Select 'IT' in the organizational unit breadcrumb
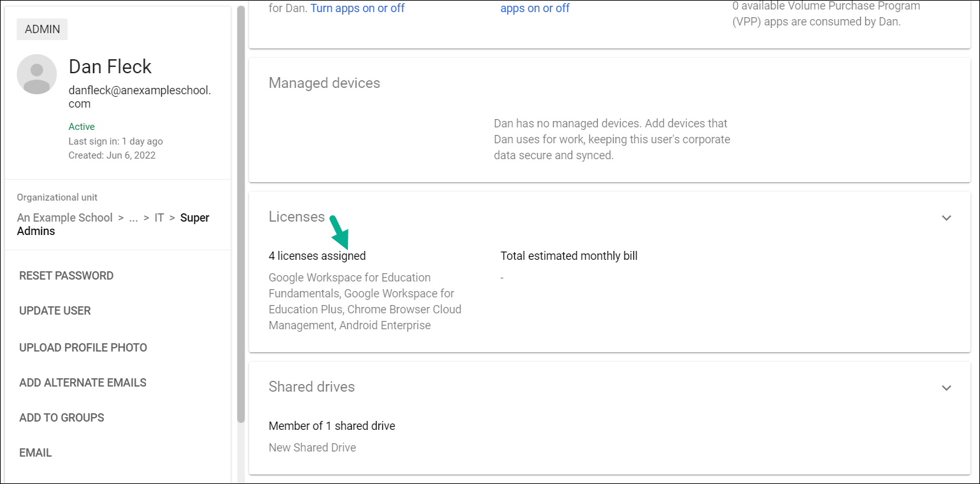980x484 pixels. pos(159,218)
